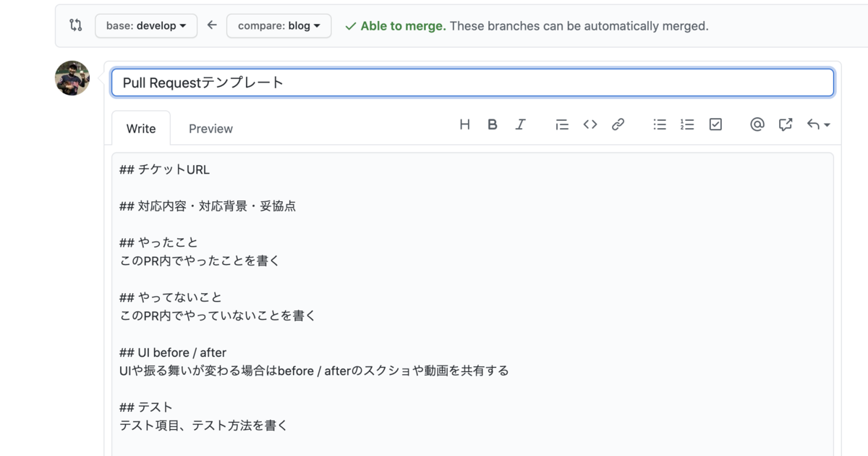This screenshot has width=868, height=456.
Task: Click the 'テスト項目、テスト方法を書く' line
Action: 204,426
